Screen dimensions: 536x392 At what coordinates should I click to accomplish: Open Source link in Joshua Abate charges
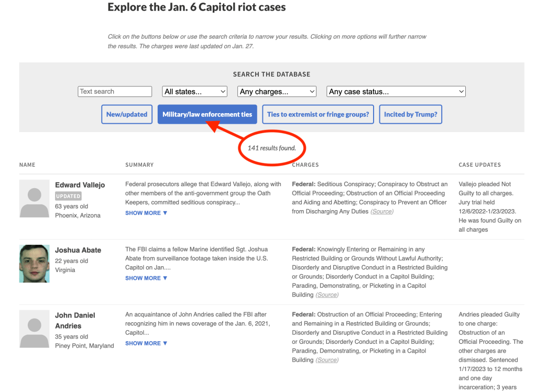click(x=327, y=295)
